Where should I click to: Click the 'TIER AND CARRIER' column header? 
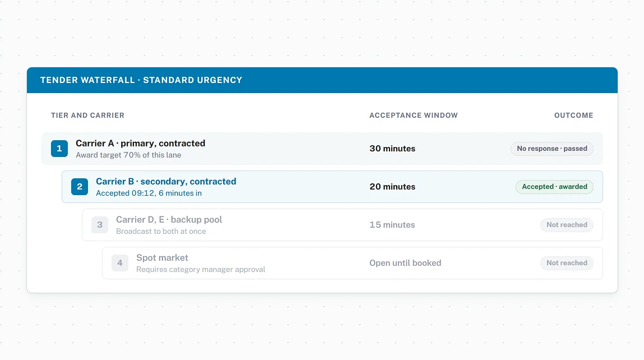(87, 116)
